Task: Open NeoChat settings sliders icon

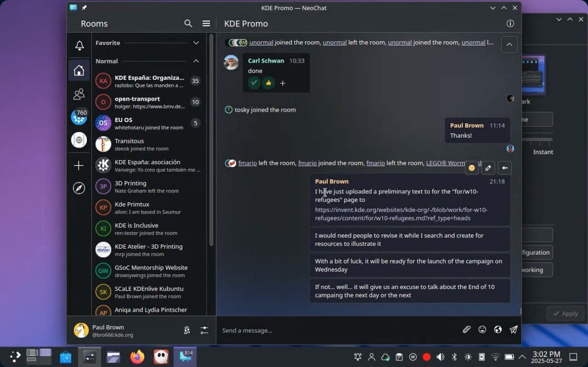Action: (204, 330)
